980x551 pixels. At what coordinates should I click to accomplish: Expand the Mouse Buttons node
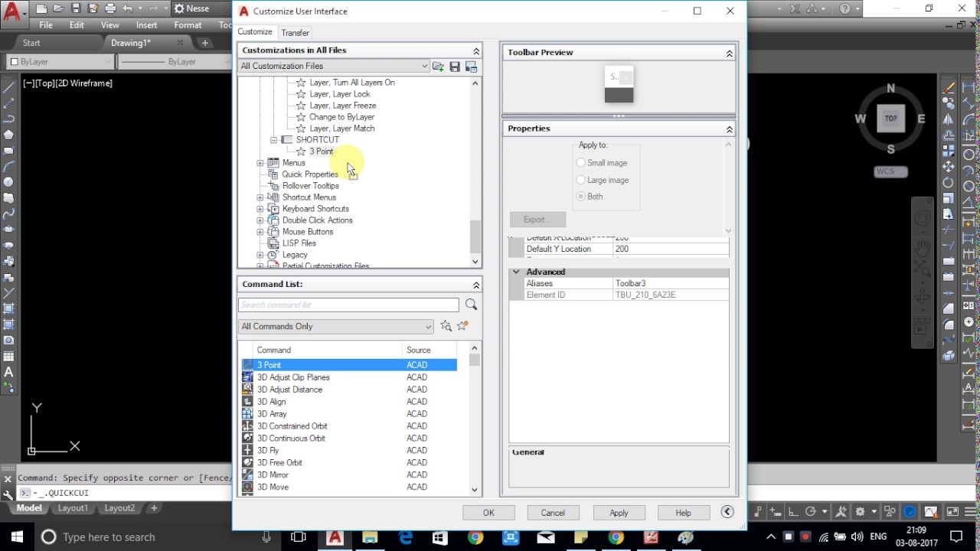pyautogui.click(x=260, y=232)
